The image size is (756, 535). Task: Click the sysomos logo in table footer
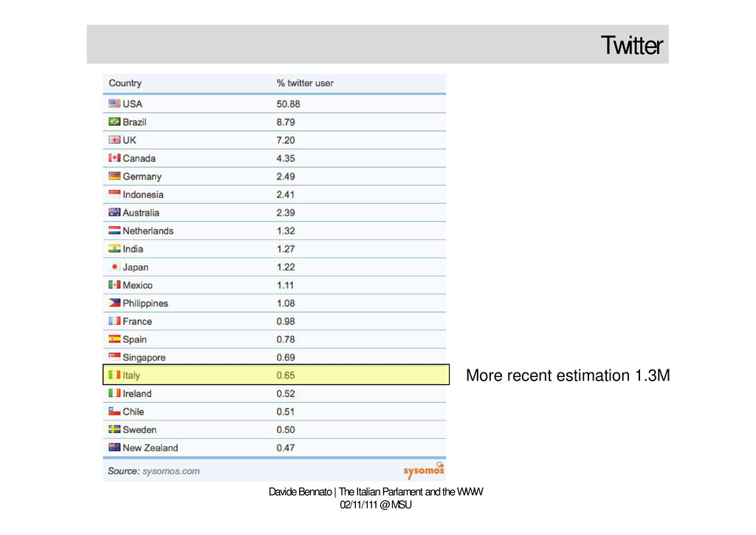(424, 471)
